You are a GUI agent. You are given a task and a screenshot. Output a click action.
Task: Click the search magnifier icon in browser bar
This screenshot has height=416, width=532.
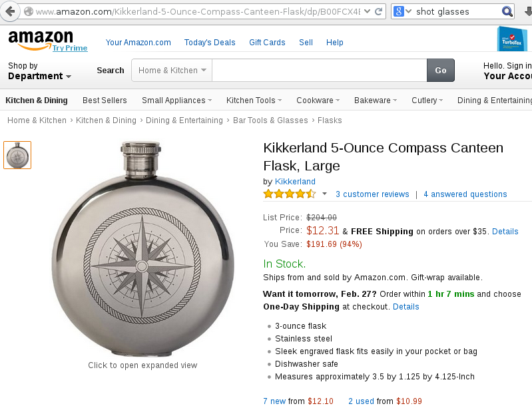pos(507,11)
